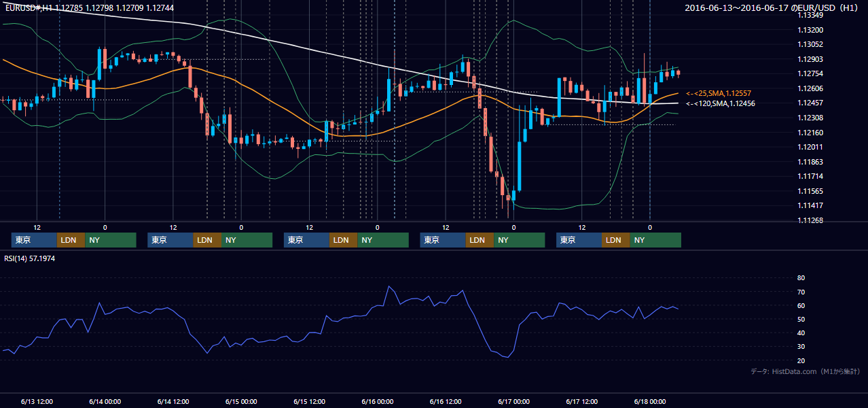Click the 1.11417 price axis label
868x408 pixels.
click(810, 205)
